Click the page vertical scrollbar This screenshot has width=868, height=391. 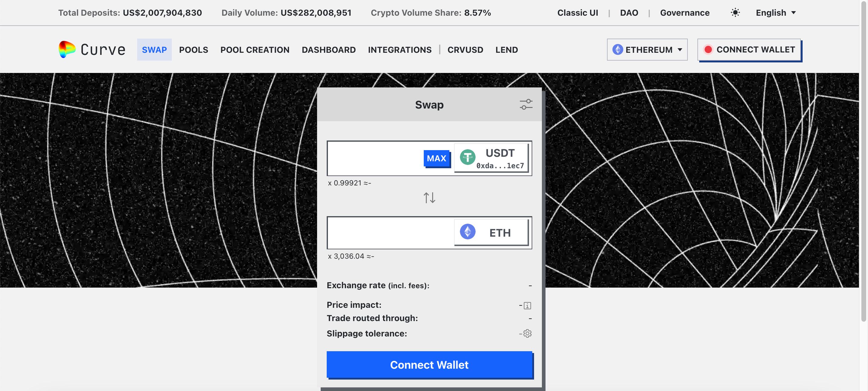click(x=863, y=161)
